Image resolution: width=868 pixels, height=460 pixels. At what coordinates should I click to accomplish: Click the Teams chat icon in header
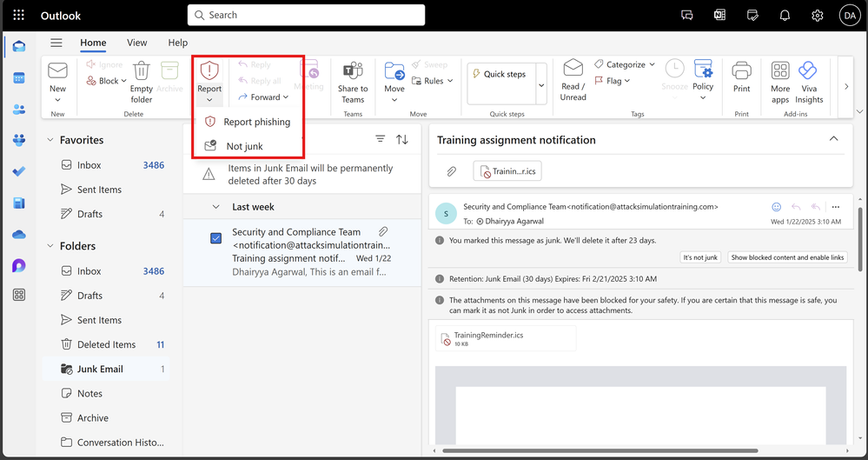pyautogui.click(x=687, y=16)
